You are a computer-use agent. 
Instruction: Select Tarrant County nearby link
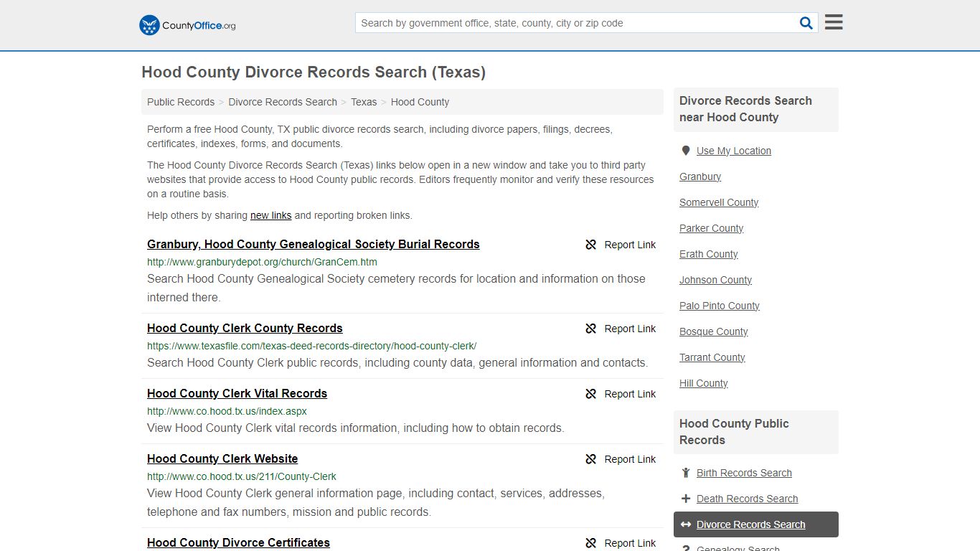click(712, 357)
